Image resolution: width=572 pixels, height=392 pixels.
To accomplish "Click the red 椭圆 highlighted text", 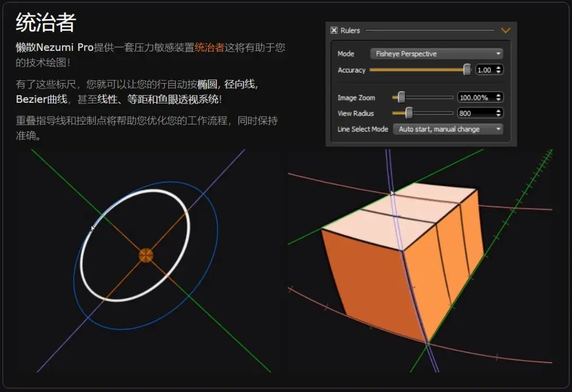I will (x=210, y=83).
